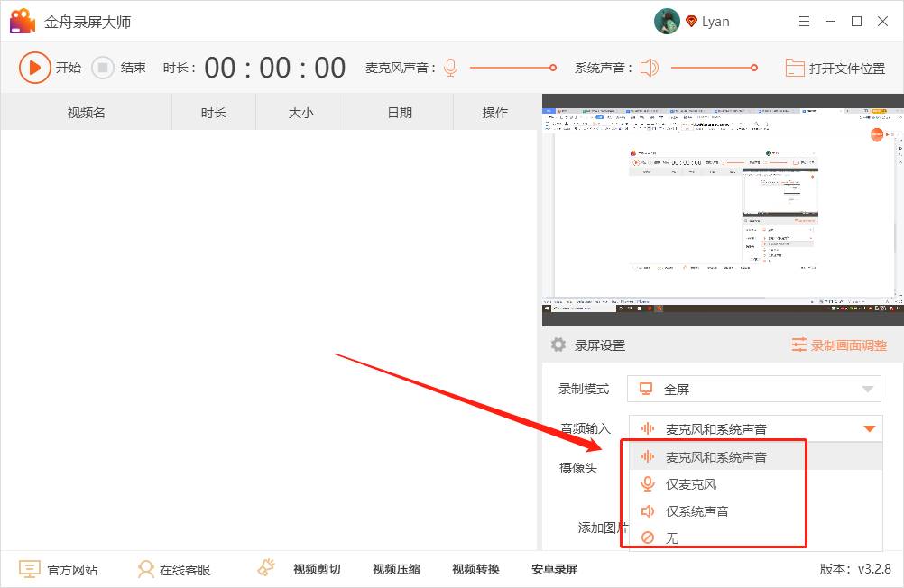Click the speaker icon beside 系统声音
The image size is (904, 588).
649,66
